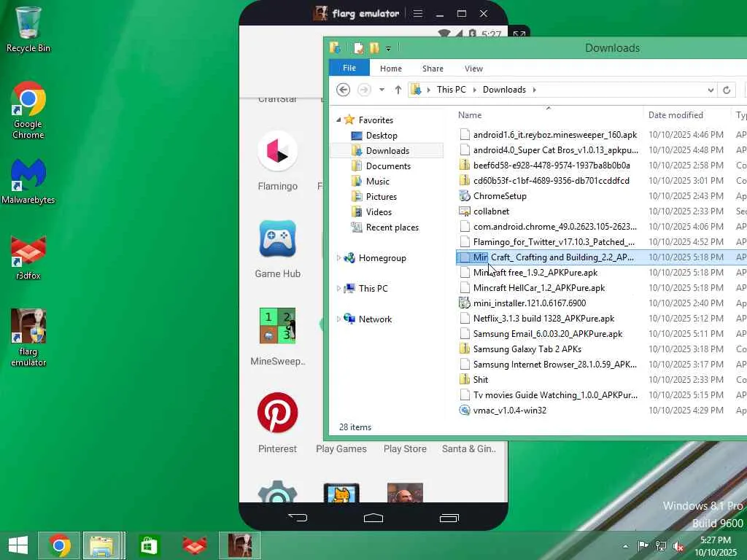This screenshot has width=747, height=560.
Task: Select the vmac_v1.0.4-win32 file
Action: [509, 410]
